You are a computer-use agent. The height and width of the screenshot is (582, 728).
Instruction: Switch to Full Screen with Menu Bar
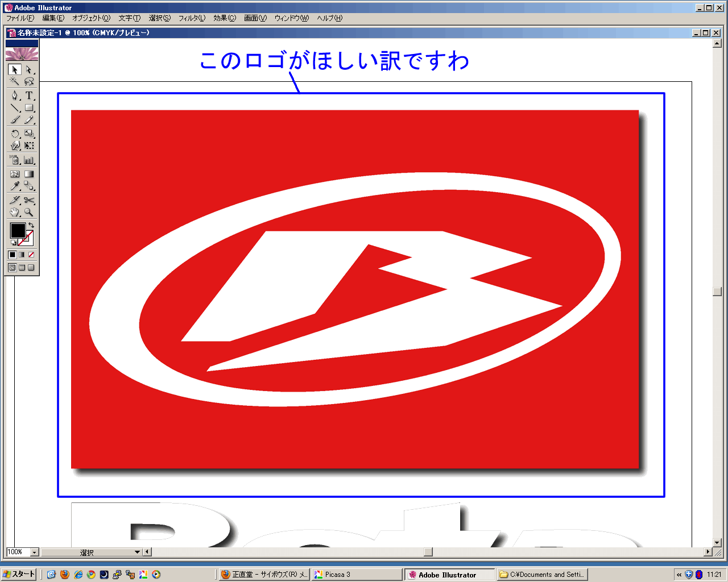22,268
